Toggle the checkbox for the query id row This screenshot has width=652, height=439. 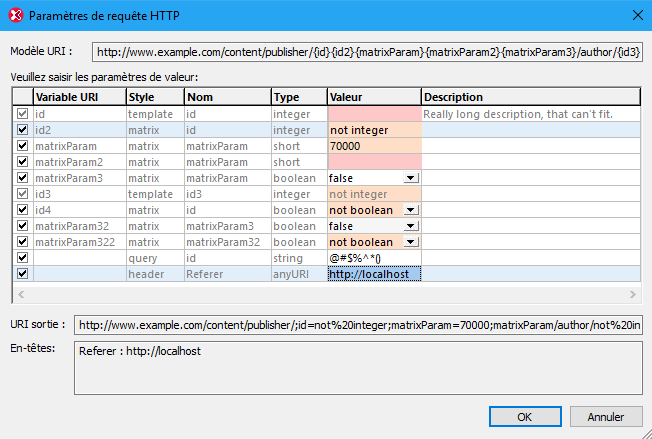pos(22,258)
